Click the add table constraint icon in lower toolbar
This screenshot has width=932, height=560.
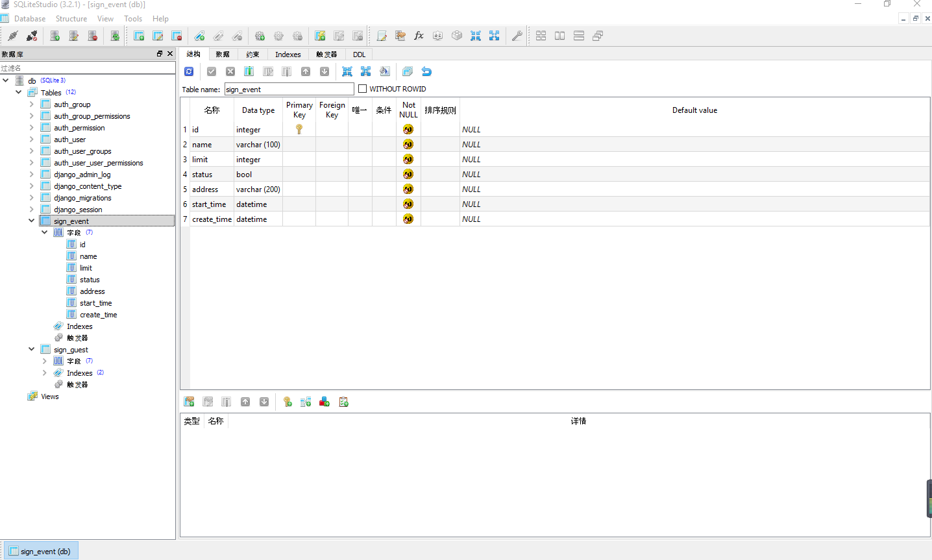[x=189, y=402]
